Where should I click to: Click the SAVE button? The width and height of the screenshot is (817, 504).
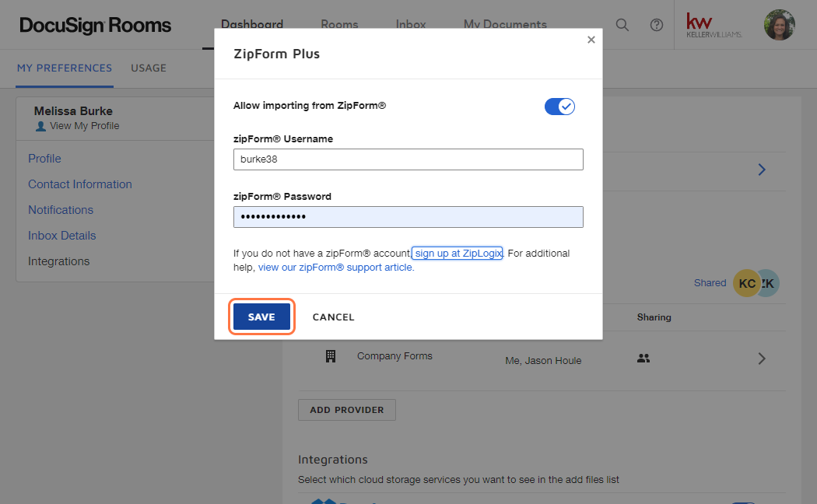(x=261, y=317)
